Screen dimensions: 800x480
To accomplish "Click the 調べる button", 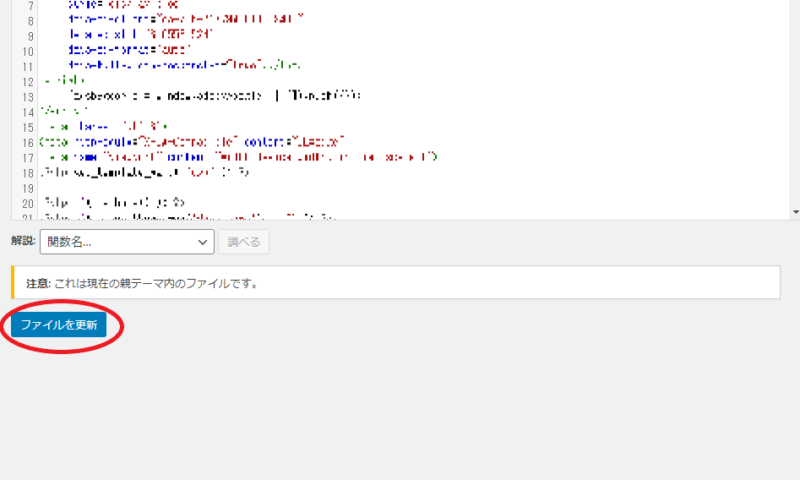I will point(243,242).
